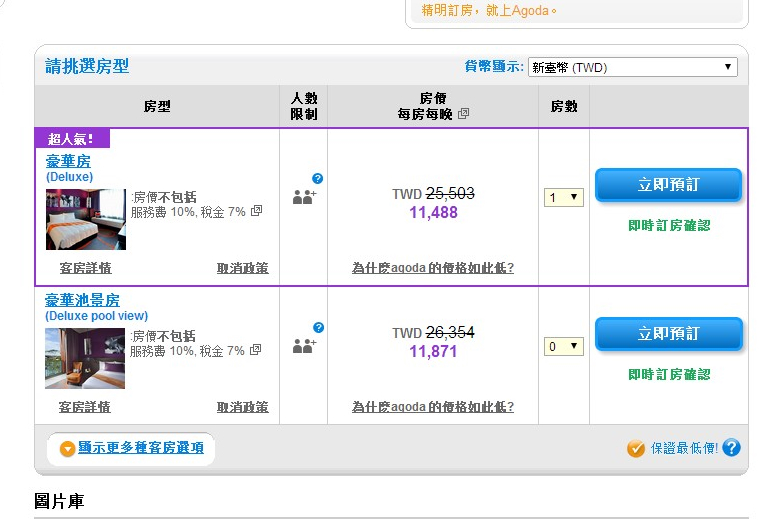Open room count dropdown for Deluxe room
Image resolution: width=781 pixels, height=523 pixels.
tap(563, 197)
